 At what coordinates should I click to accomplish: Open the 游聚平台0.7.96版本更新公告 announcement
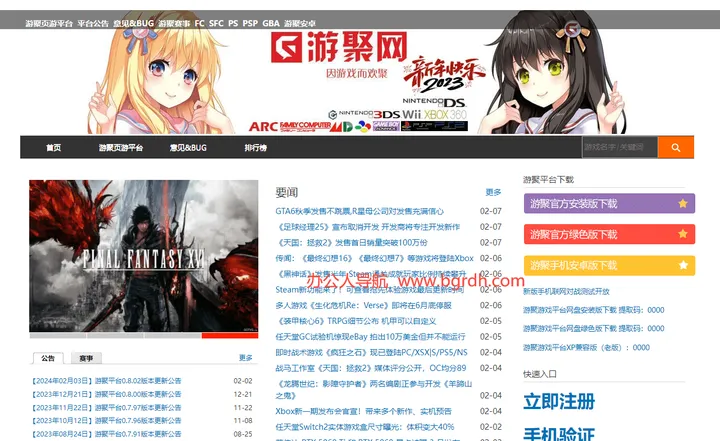107,420
